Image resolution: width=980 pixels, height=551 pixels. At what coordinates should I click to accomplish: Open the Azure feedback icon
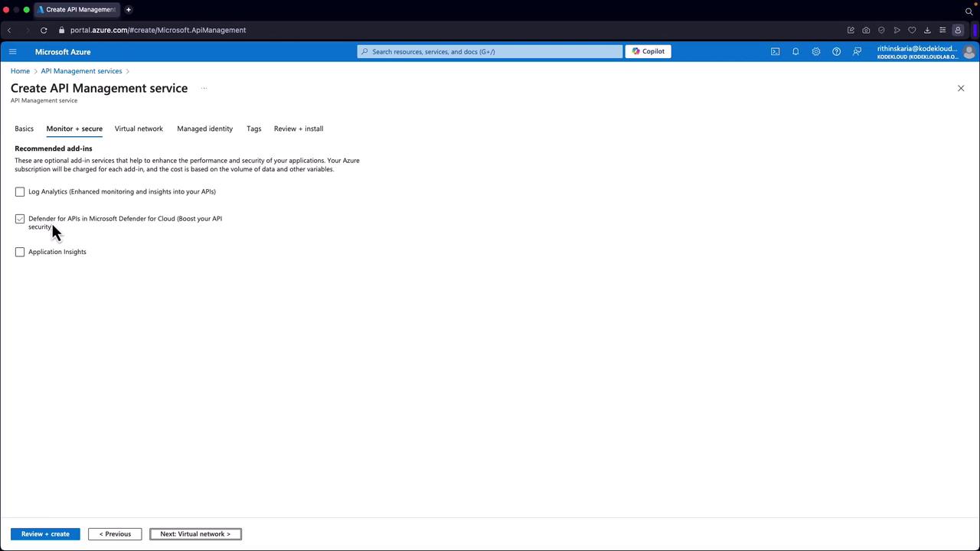[857, 51]
